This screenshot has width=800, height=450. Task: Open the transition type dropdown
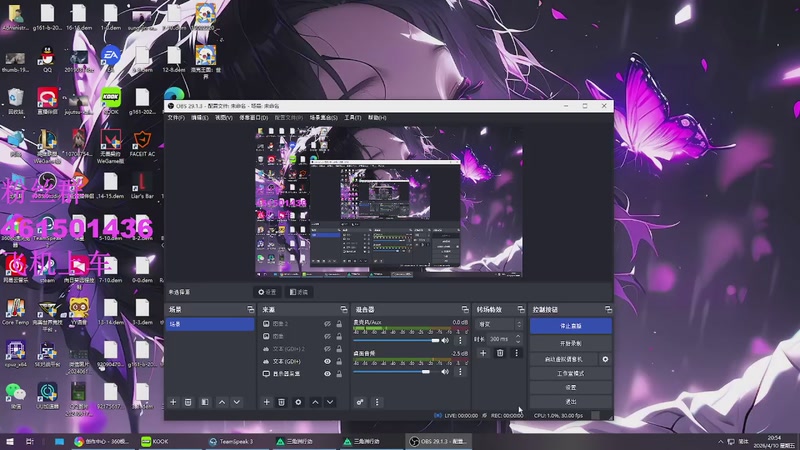[499, 324]
